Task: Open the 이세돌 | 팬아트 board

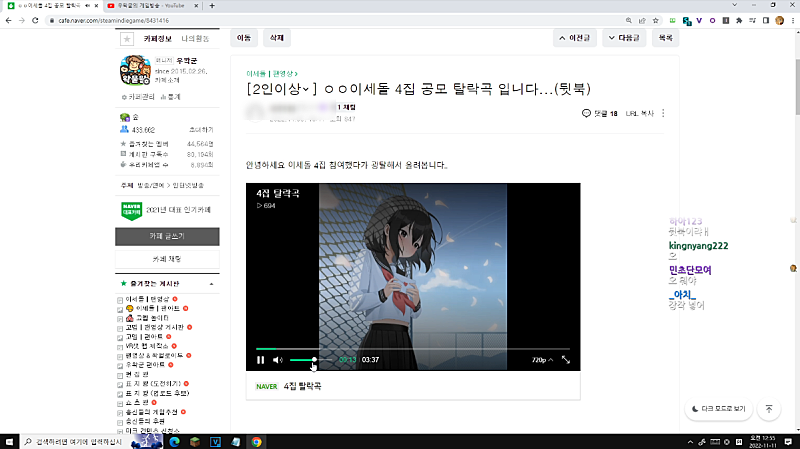Action: [x=158, y=308]
